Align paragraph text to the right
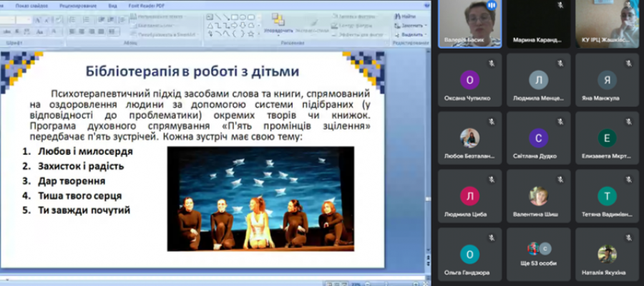This screenshot has width=644, height=286. point(92,32)
